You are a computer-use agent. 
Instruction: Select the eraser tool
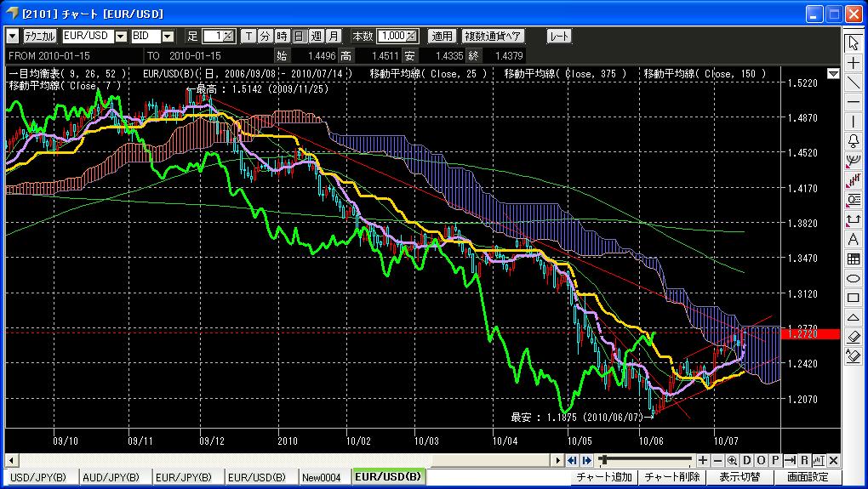coord(853,337)
